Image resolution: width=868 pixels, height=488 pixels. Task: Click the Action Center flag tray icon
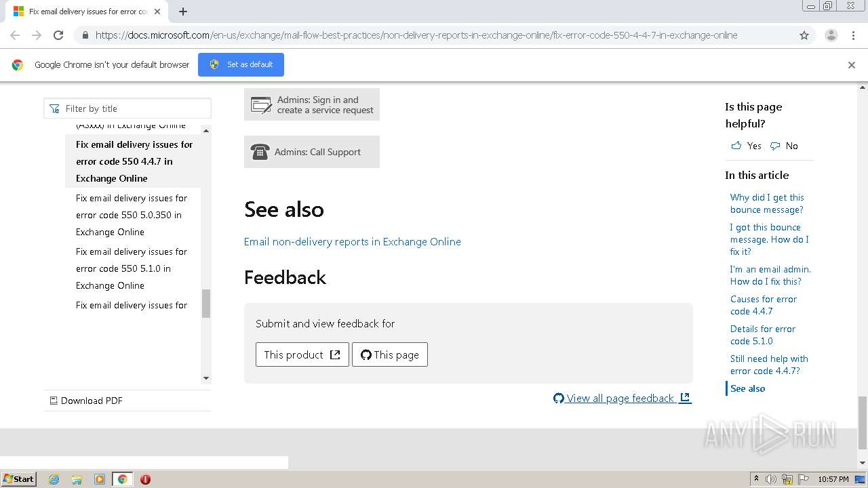coord(804,479)
